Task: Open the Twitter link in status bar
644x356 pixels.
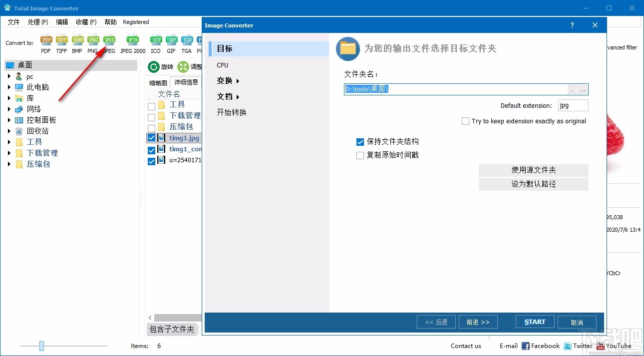Action: pyautogui.click(x=578, y=346)
